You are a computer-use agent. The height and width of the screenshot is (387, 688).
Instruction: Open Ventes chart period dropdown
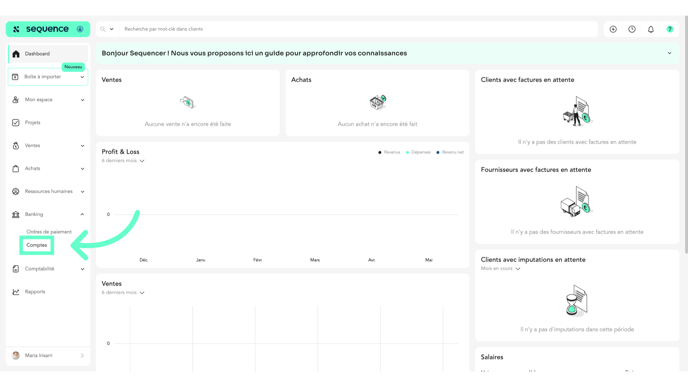pyautogui.click(x=123, y=293)
